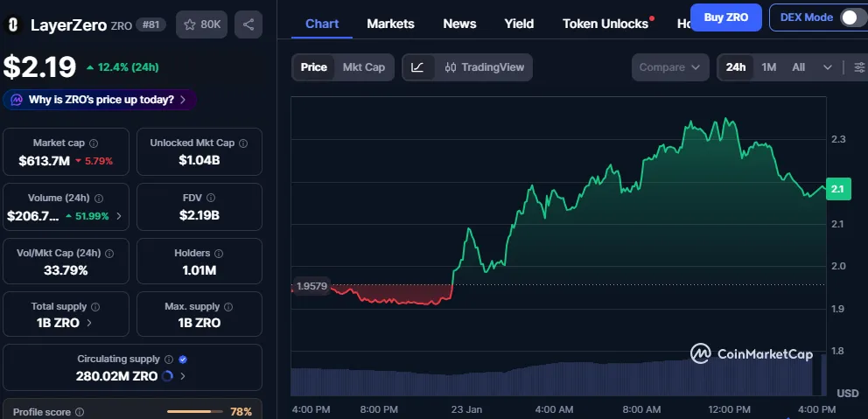This screenshot has width=868, height=419.
Task: Open Circulating supply info icon
Action: (x=169, y=360)
